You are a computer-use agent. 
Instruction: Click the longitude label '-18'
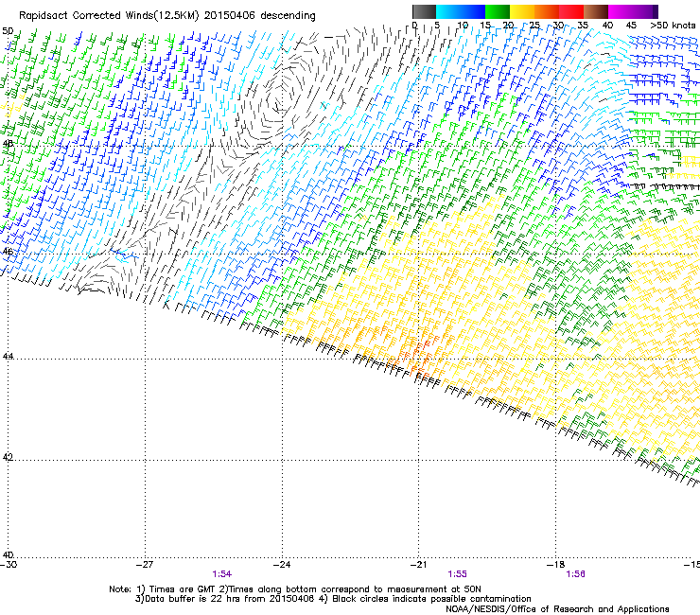556,565
